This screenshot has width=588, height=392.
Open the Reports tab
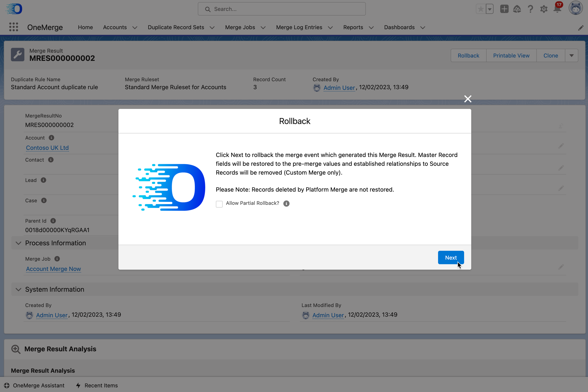pos(353,27)
